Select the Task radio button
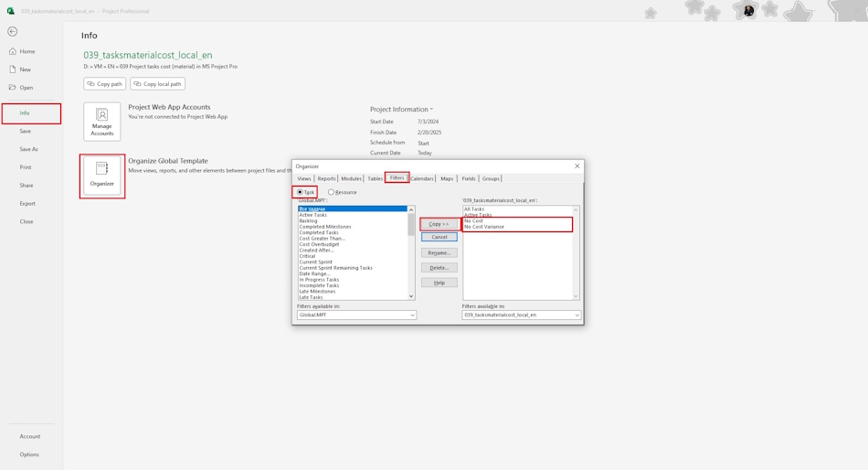Screen dimensions: 868x470 coord(300,192)
